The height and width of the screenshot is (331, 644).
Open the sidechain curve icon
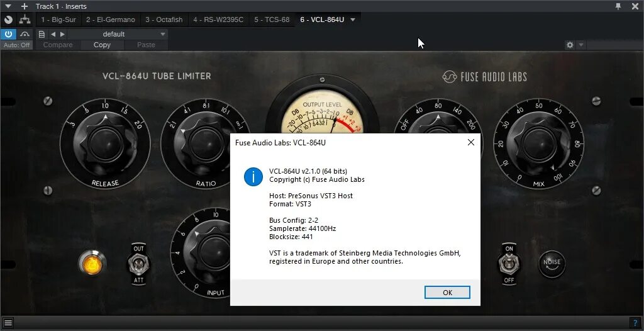point(25,34)
